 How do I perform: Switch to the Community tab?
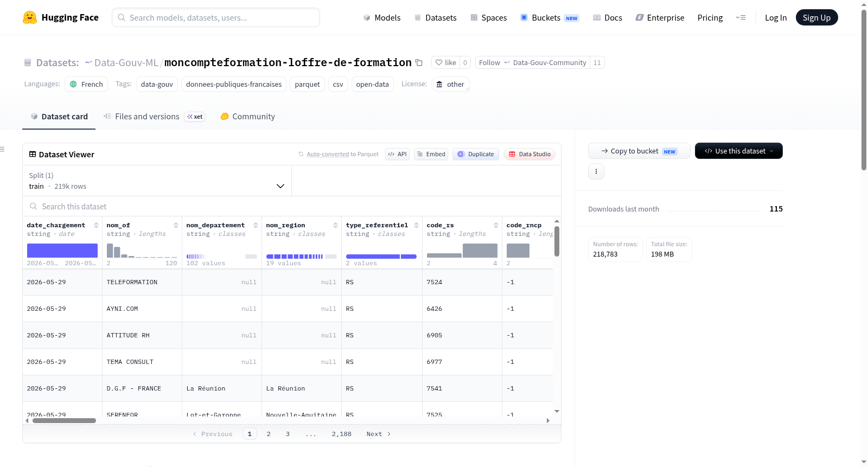point(248,117)
